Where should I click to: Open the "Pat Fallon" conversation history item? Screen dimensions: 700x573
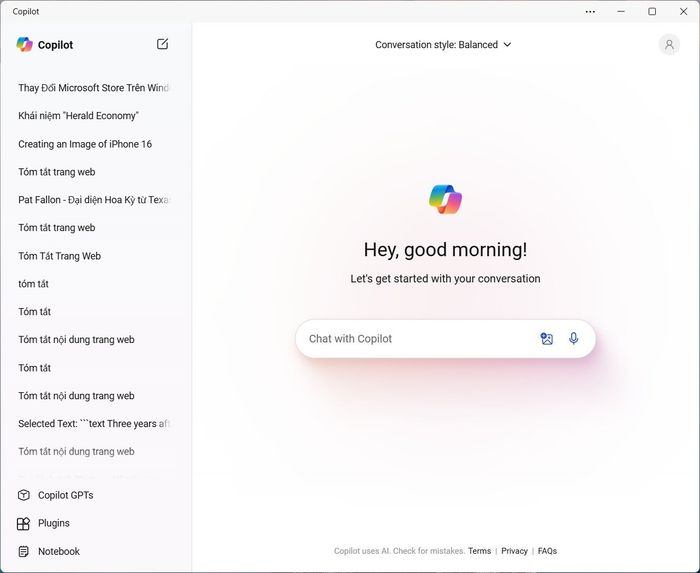[93, 199]
